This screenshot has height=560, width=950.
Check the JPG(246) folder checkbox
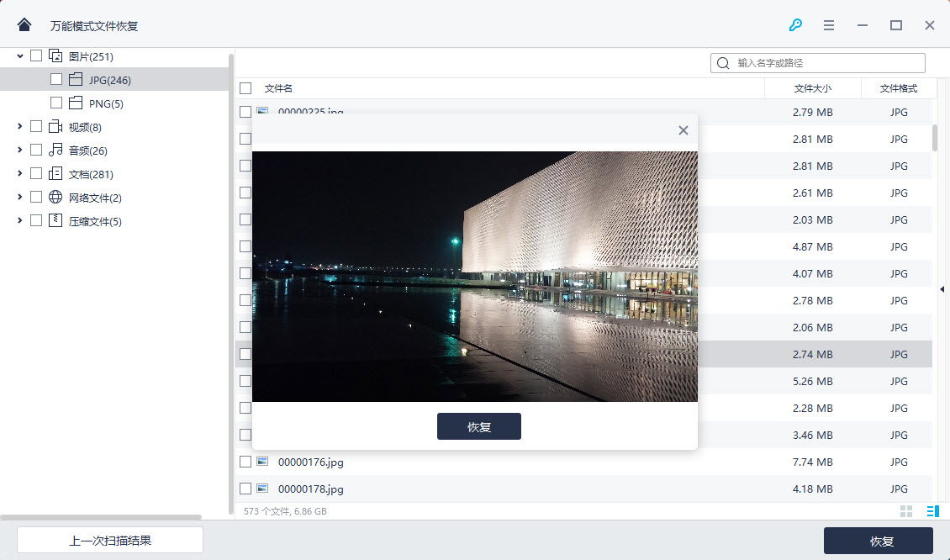tap(56, 80)
